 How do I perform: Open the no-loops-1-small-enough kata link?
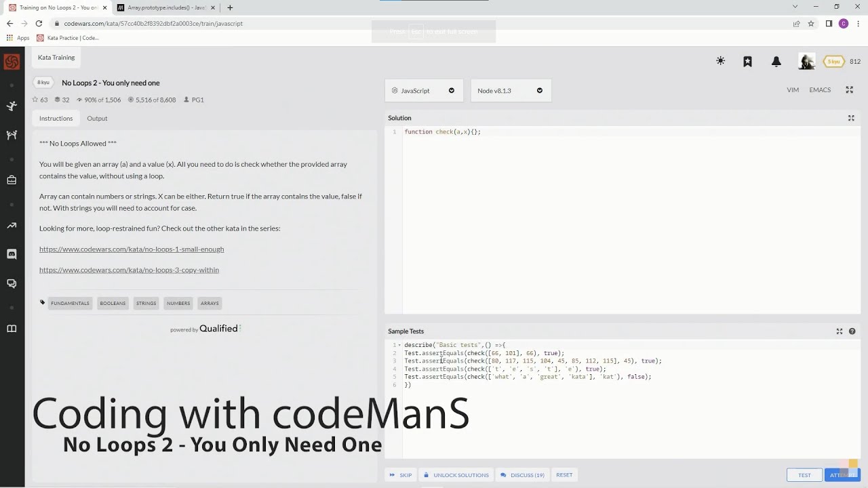point(132,249)
